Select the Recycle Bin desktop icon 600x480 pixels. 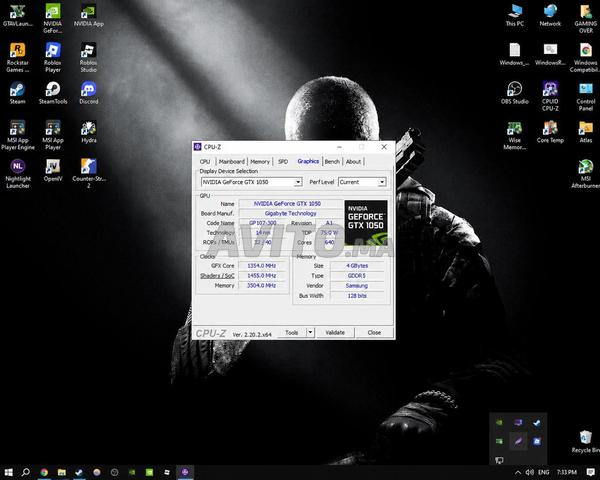click(x=586, y=441)
